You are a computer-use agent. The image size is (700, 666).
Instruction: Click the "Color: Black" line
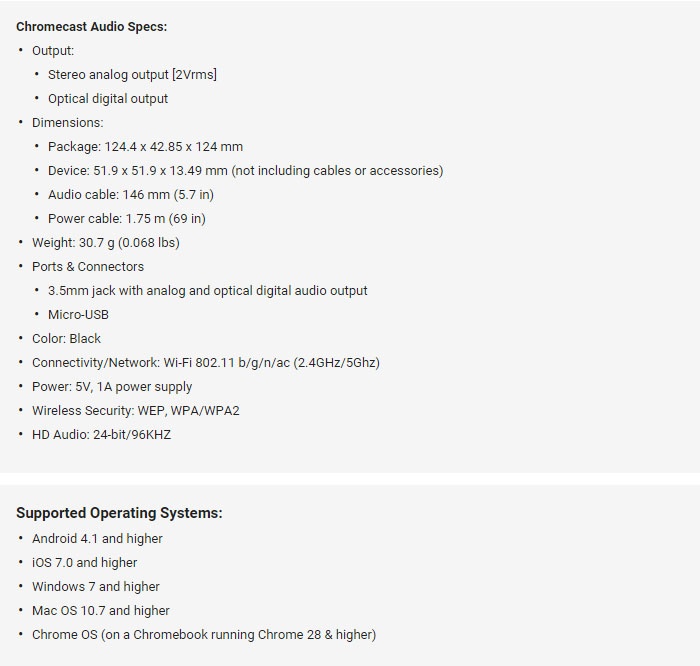point(66,339)
